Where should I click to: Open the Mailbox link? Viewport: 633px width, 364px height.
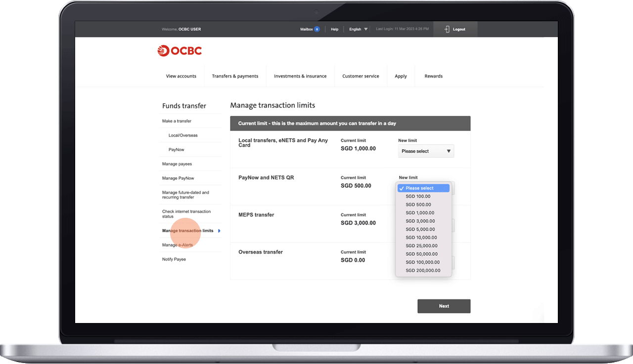click(306, 29)
